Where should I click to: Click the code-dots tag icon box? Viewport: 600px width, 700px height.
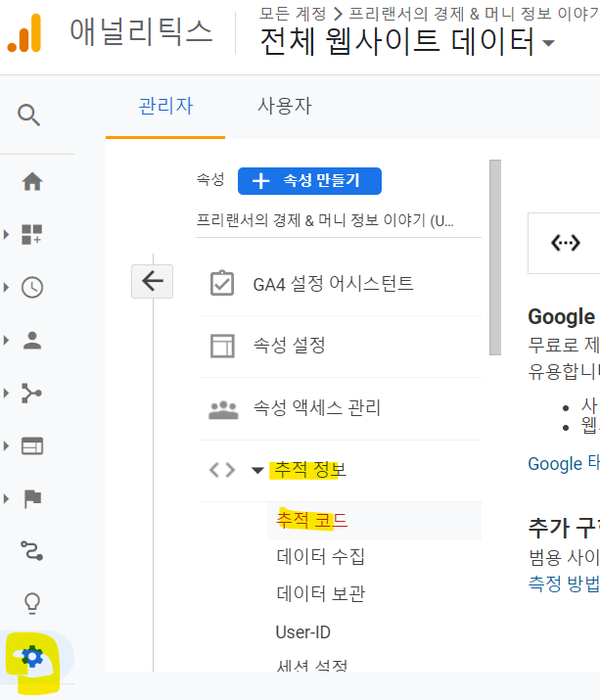pyautogui.click(x=565, y=244)
